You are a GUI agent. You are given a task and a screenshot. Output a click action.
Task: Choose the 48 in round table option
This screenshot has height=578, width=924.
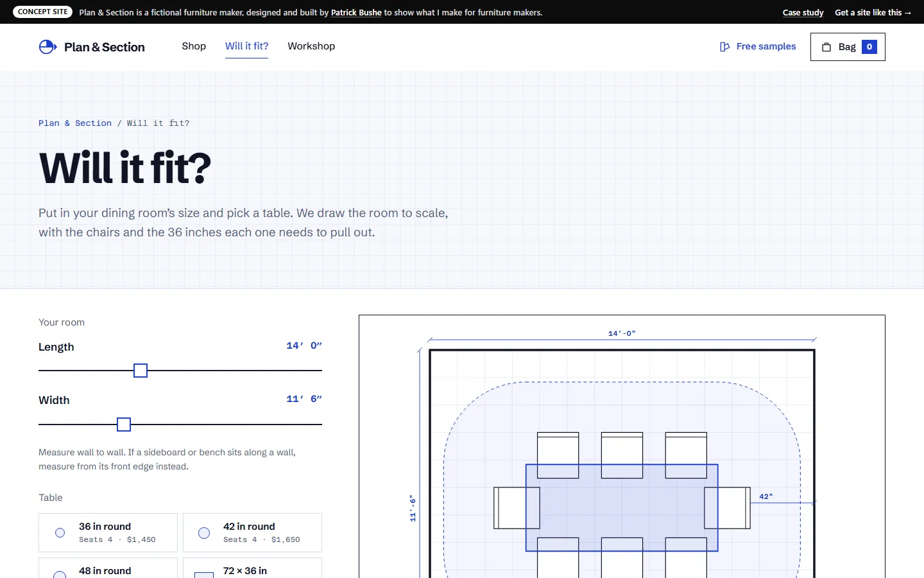108,568
